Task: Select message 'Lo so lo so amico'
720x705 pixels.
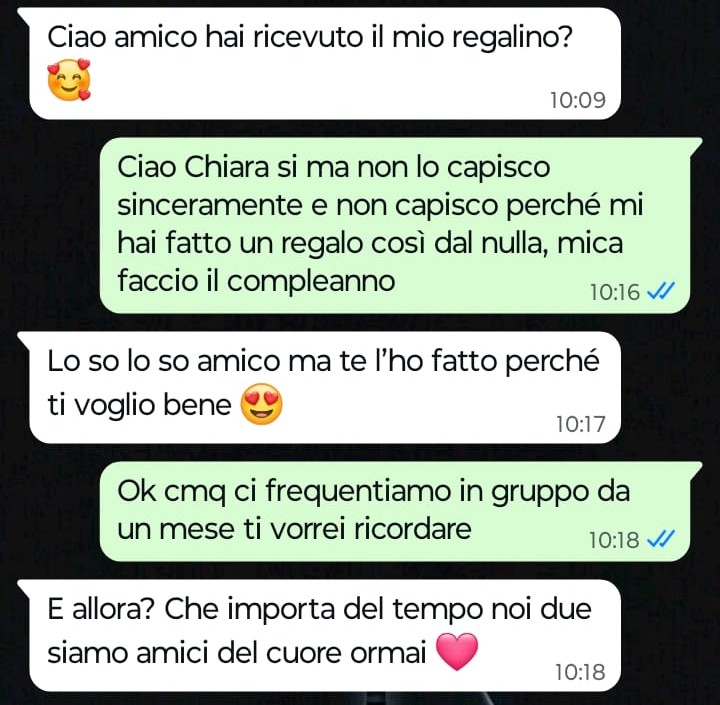Action: pos(325,388)
